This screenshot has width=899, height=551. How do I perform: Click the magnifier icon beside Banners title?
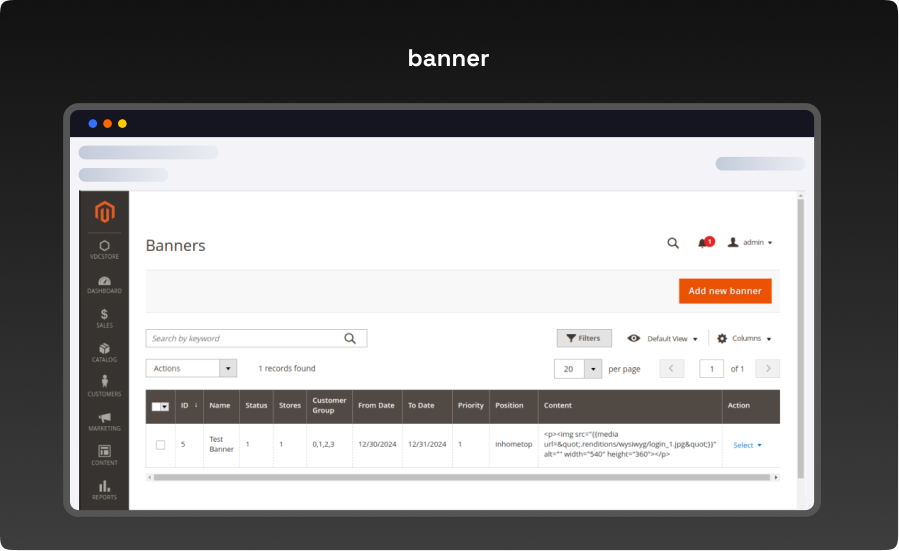point(673,243)
